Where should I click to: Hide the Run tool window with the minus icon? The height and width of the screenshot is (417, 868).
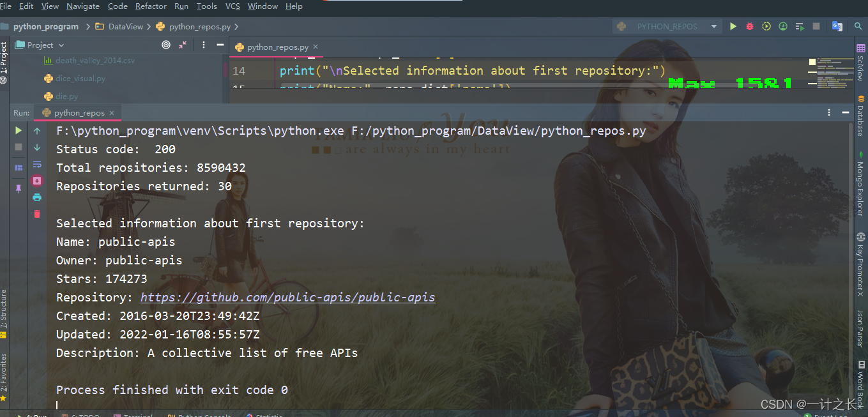[x=846, y=112]
